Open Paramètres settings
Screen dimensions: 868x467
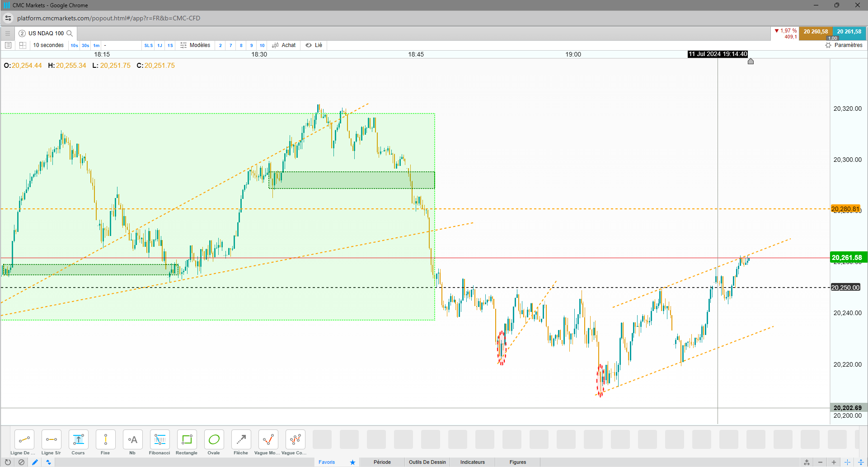click(x=844, y=45)
